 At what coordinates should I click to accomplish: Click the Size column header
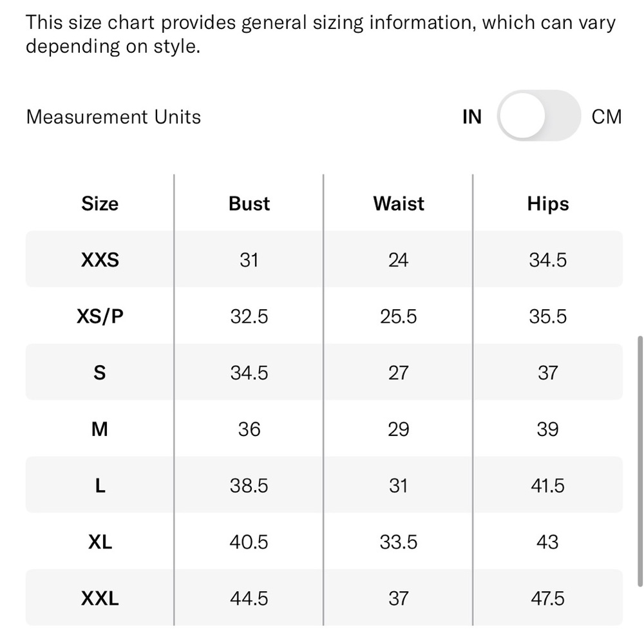click(100, 204)
